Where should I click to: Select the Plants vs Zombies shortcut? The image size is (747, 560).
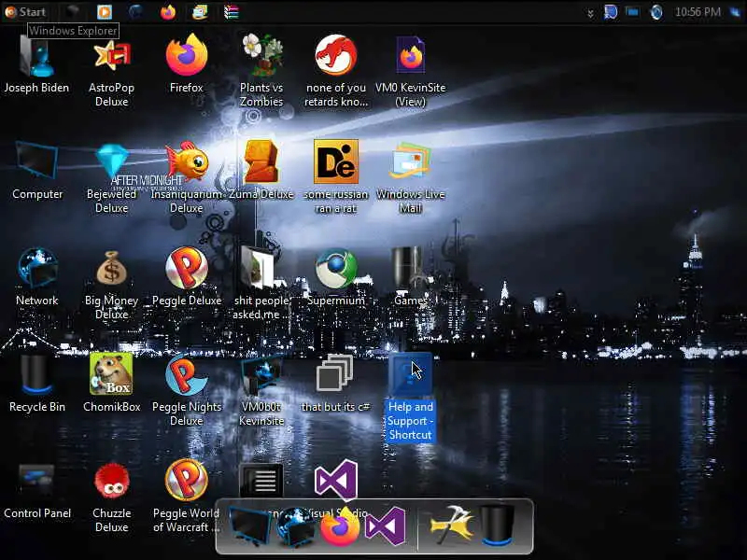pos(261,71)
